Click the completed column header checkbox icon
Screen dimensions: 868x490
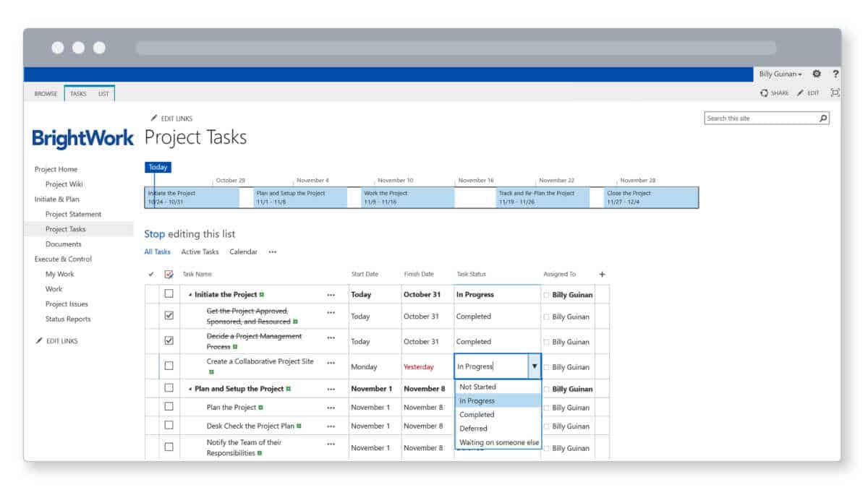[169, 275]
